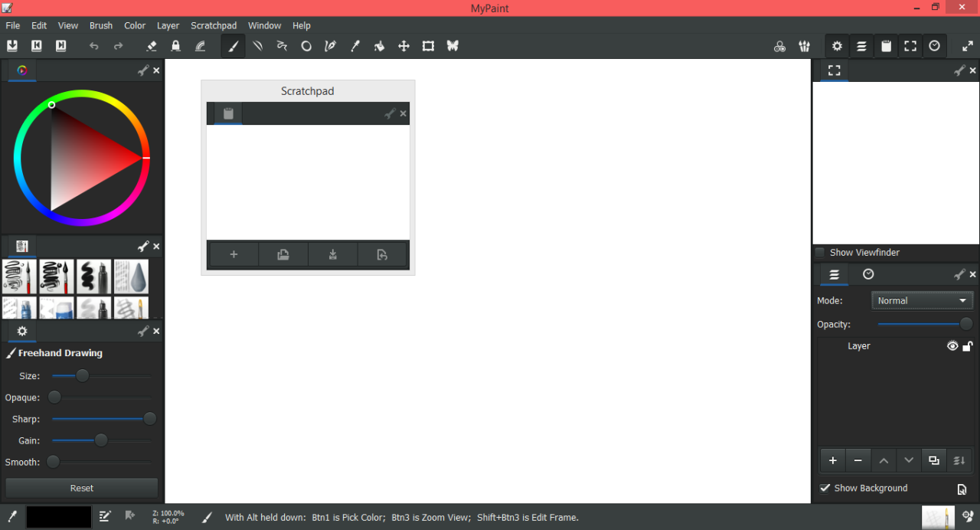This screenshot has width=980, height=530.
Task: Select the Lines and Curves tool
Action: click(x=258, y=46)
